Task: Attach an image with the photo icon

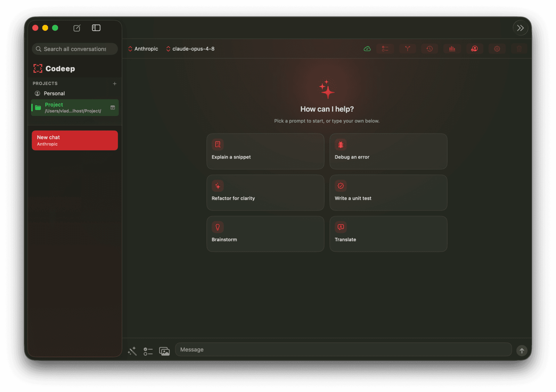Action: (x=164, y=351)
